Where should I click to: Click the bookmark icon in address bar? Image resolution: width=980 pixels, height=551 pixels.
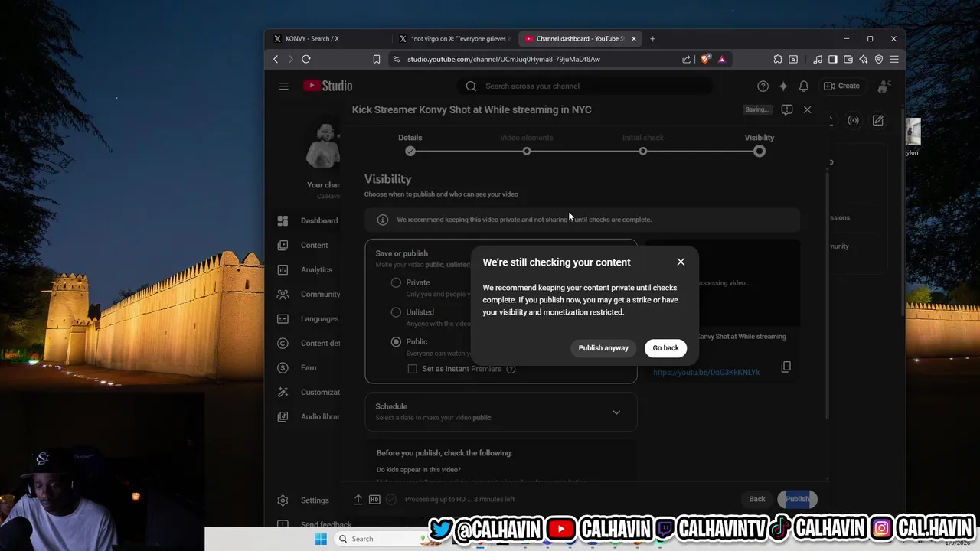click(x=376, y=59)
